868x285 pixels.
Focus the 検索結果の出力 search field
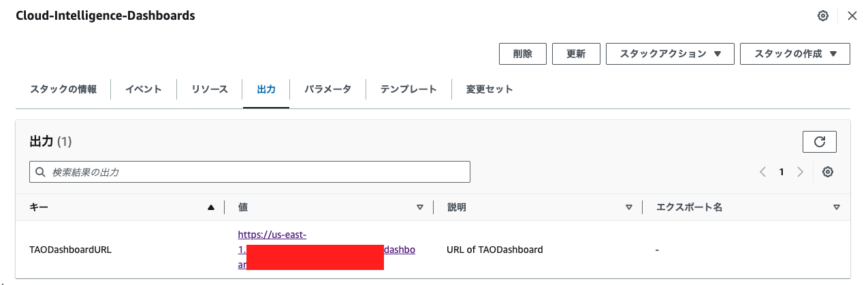click(x=250, y=172)
